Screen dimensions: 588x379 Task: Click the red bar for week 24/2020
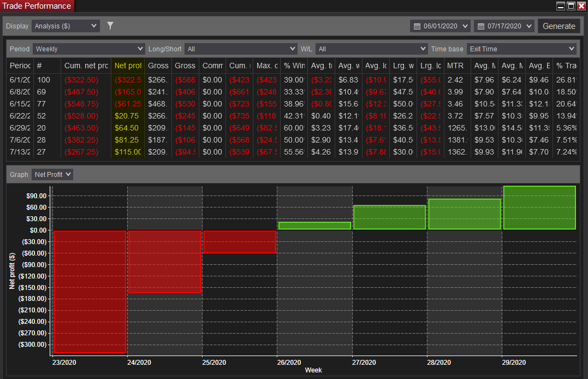click(x=165, y=262)
